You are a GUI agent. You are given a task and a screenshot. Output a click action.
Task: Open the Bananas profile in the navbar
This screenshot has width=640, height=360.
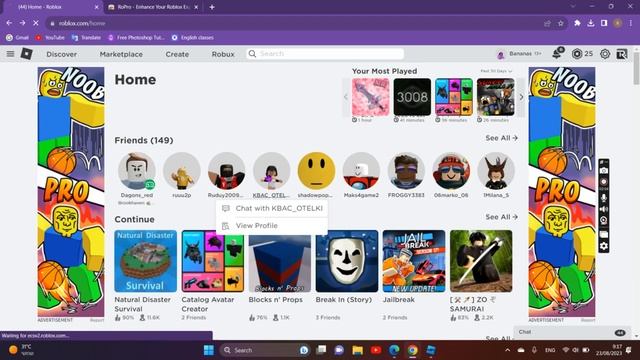[x=519, y=54]
